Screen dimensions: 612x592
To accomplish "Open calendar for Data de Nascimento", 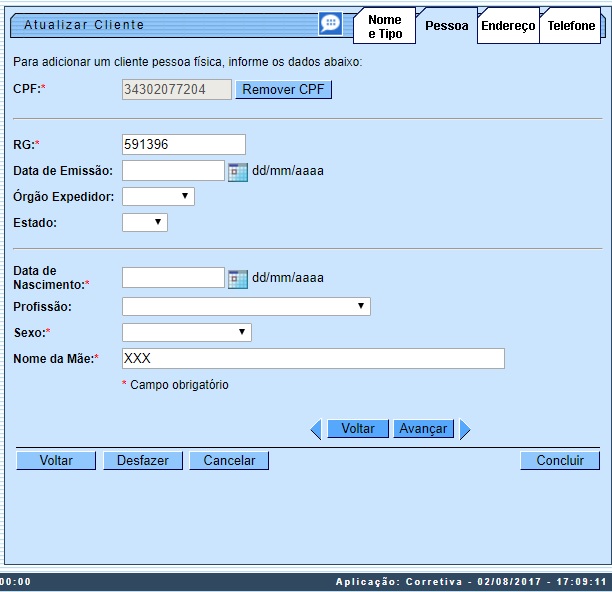I will (x=237, y=278).
